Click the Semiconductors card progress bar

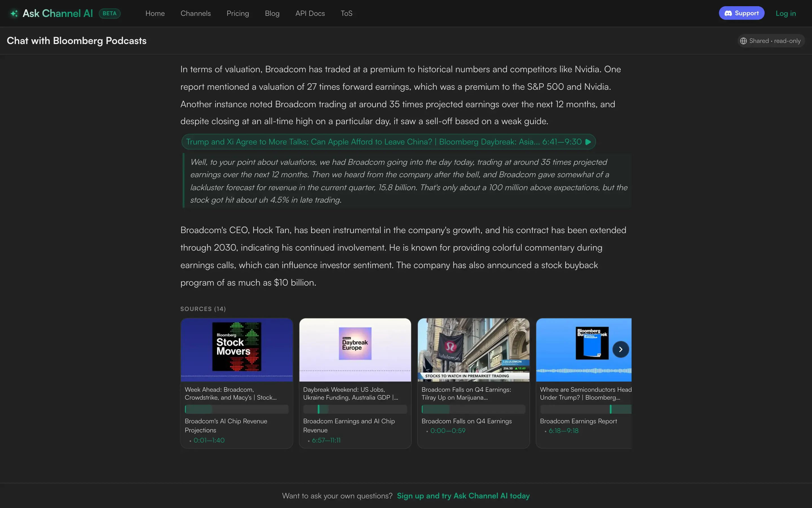(x=586, y=409)
